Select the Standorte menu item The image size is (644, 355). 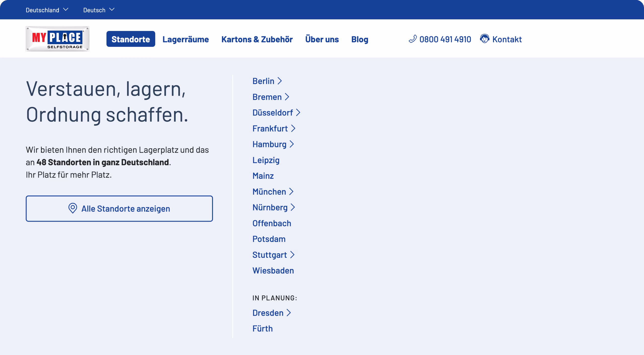tap(131, 39)
